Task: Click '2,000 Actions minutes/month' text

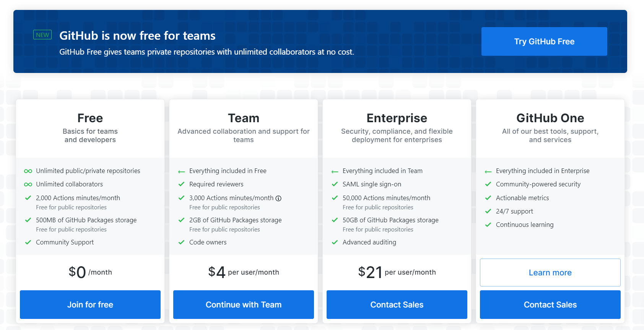Action: tap(78, 198)
